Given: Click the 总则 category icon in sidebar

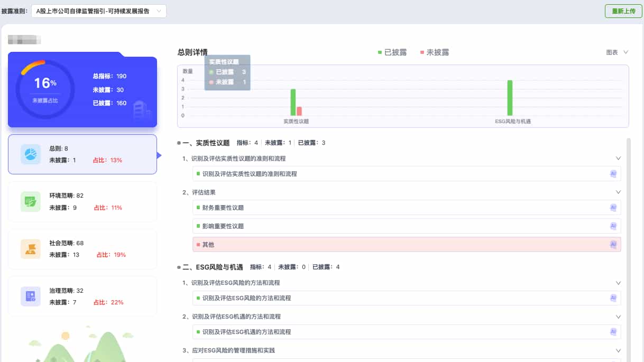Looking at the screenshot, I should tap(30, 155).
